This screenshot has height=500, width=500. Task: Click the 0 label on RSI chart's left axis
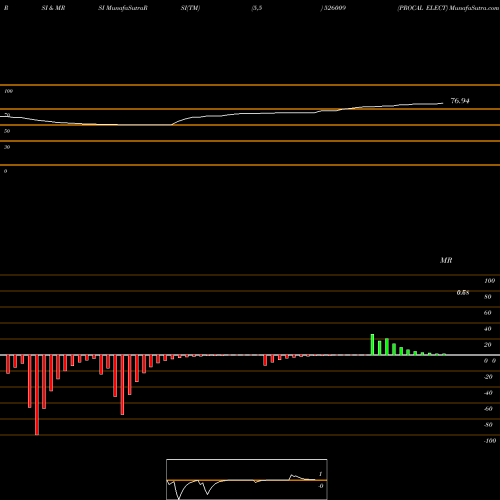[x=5, y=171]
